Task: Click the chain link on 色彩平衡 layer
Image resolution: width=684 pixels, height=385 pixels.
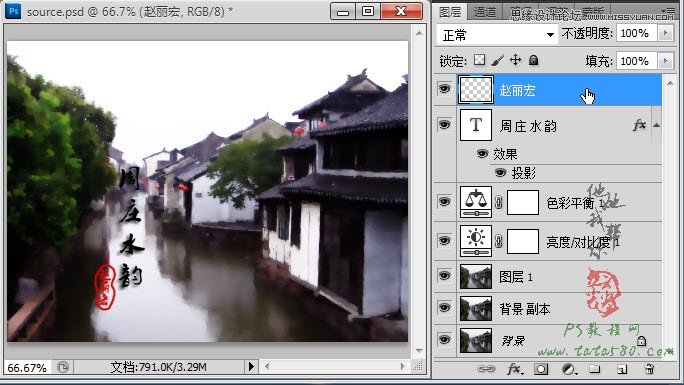Action: pos(499,202)
